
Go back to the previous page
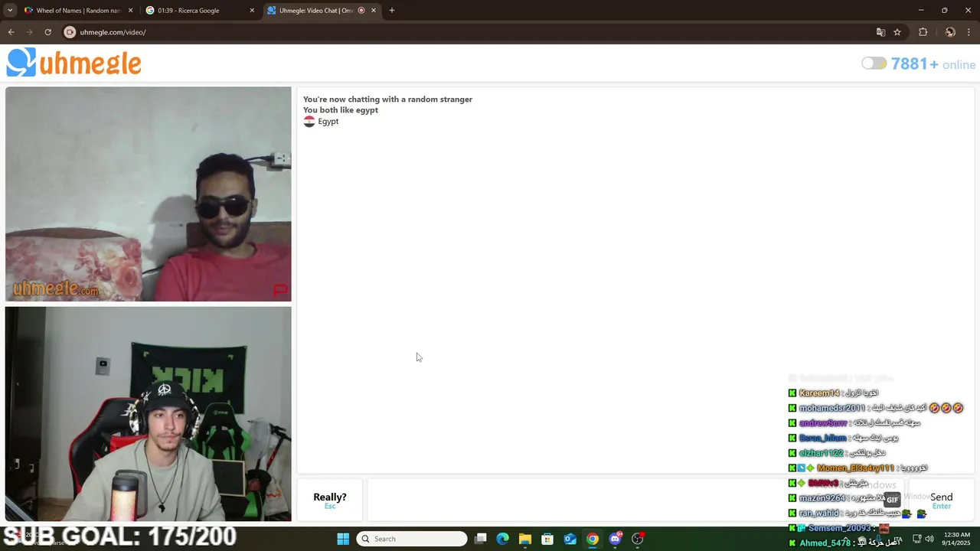tap(11, 32)
